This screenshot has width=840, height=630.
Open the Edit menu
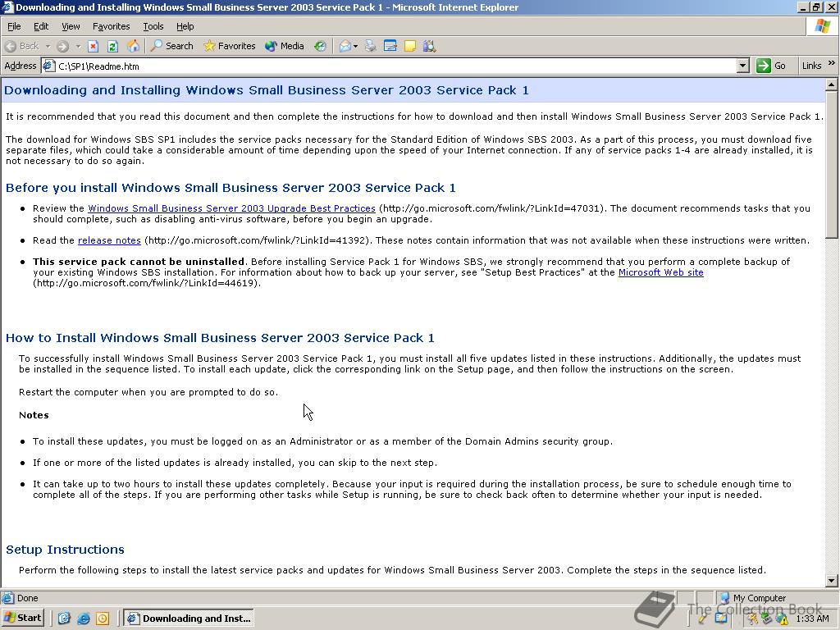coord(41,26)
